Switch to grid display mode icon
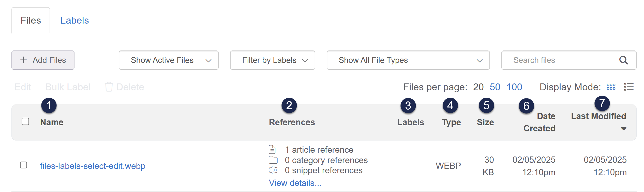Screen dimensions: 644x192 (611, 87)
